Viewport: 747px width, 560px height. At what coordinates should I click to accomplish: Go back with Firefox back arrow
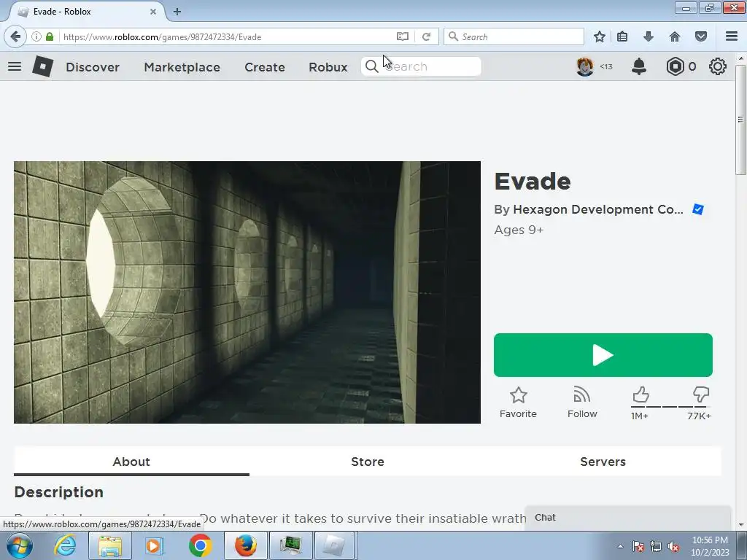[x=15, y=36]
